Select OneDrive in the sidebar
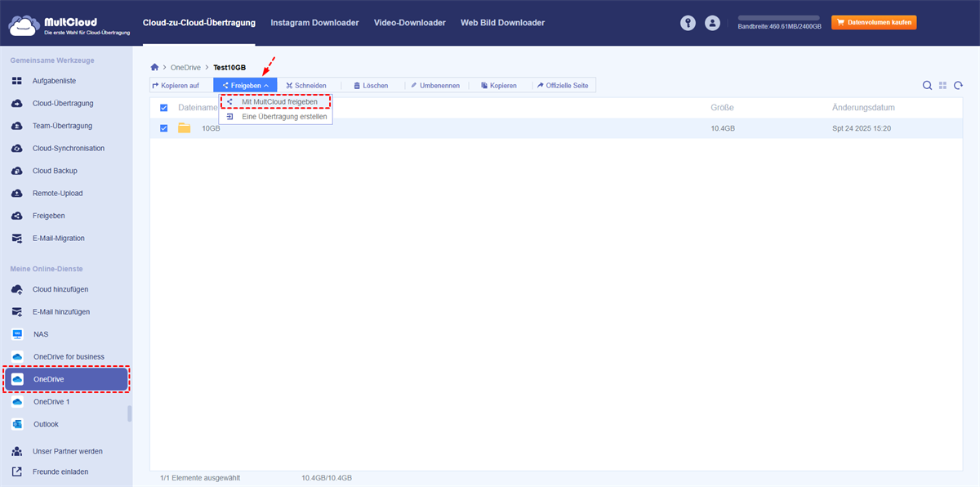This screenshot has height=487, width=980. [x=66, y=379]
